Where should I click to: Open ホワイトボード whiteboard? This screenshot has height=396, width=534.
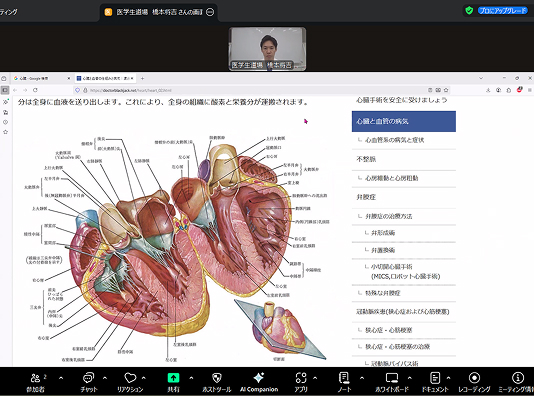(392, 382)
